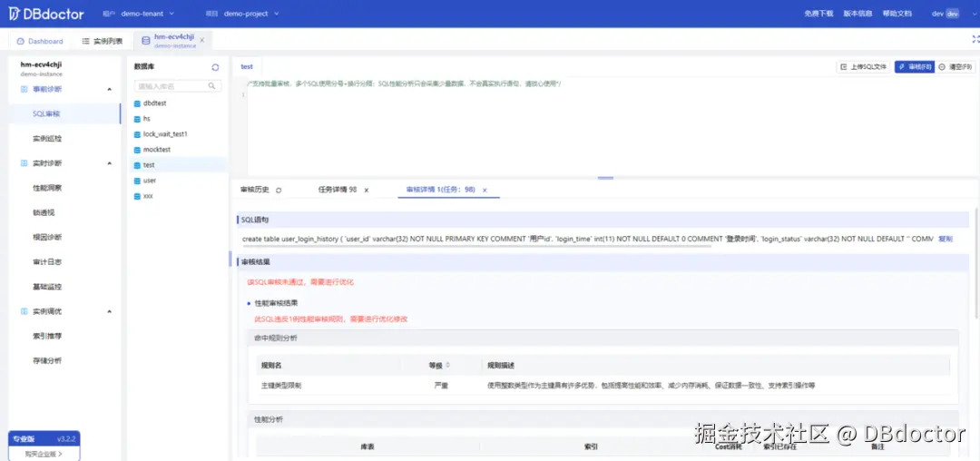
Task: Toggle fullscreen with the expand icon
Action: click(x=975, y=39)
